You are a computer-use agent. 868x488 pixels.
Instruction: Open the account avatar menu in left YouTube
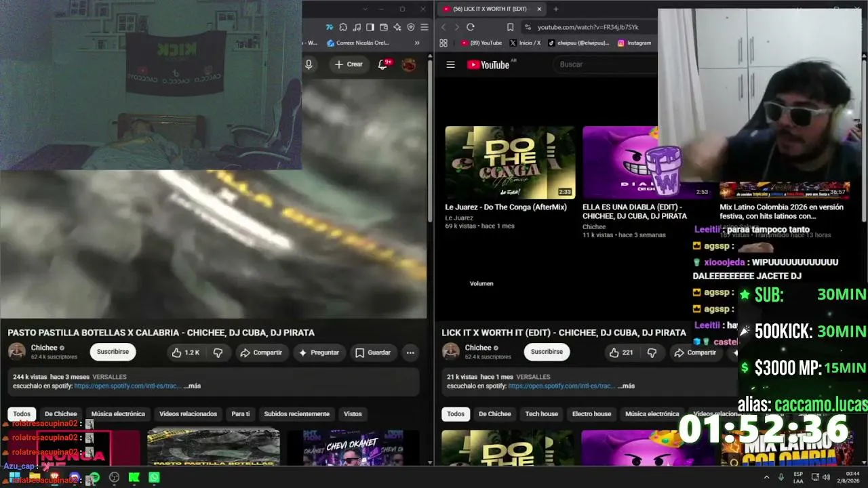[409, 64]
